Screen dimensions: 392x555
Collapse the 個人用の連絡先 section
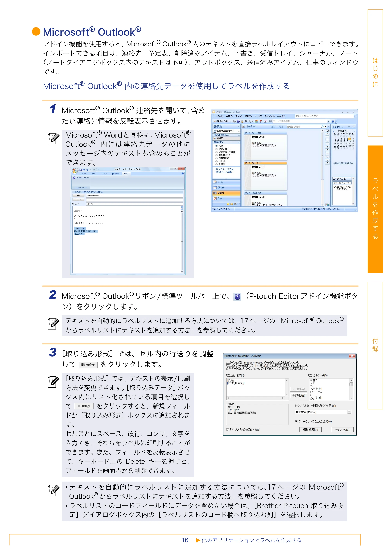[x=239, y=135]
